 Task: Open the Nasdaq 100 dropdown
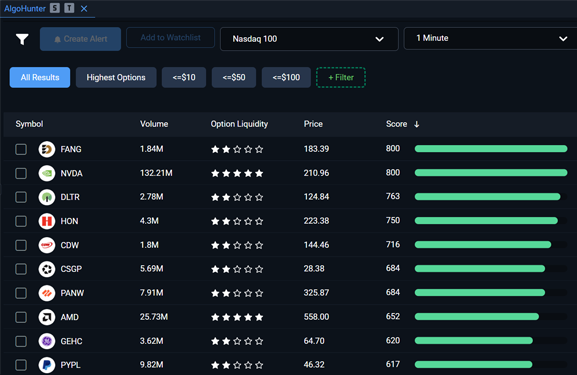click(309, 39)
